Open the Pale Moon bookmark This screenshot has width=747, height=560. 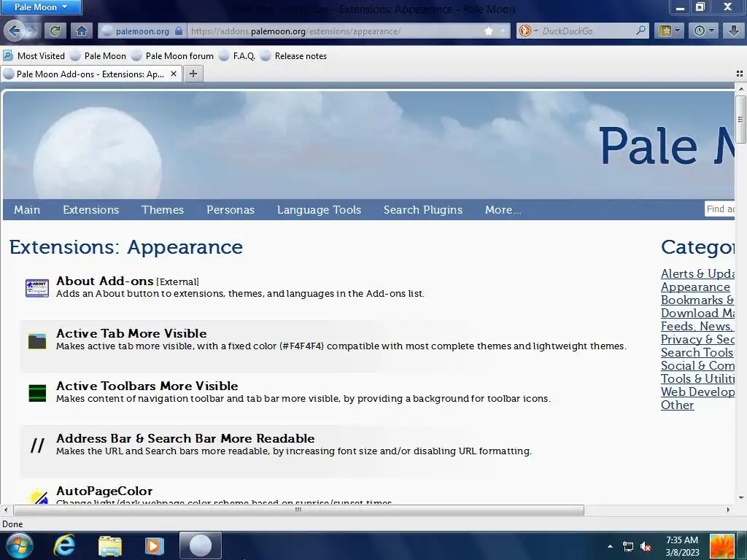[98, 55]
